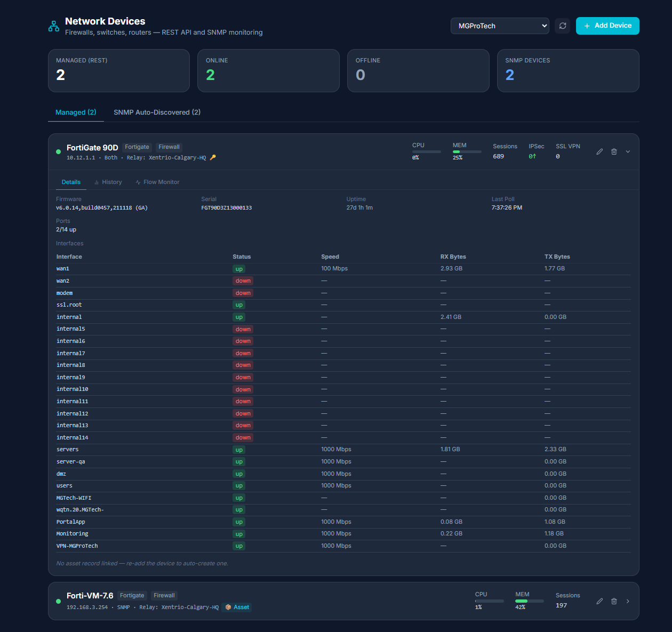
Task: Click the Ports value 2/14 up
Action: click(x=66, y=230)
